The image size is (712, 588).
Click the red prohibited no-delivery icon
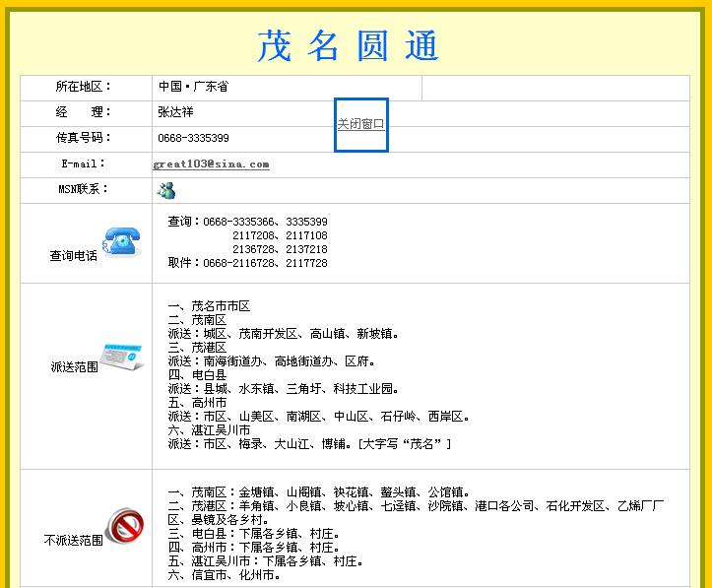(x=123, y=526)
